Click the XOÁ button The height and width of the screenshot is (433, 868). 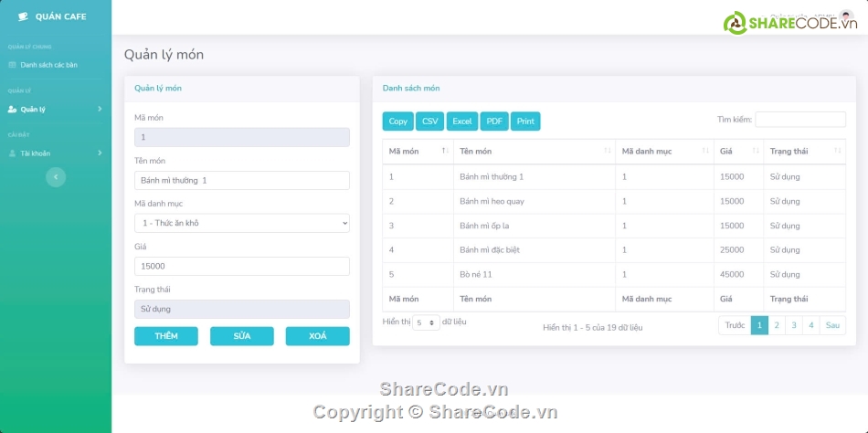click(318, 336)
